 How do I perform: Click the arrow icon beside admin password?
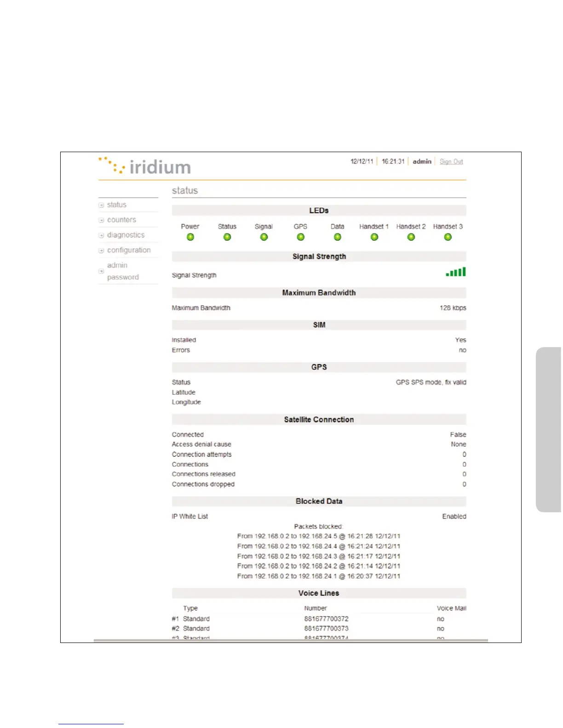tap(101, 272)
